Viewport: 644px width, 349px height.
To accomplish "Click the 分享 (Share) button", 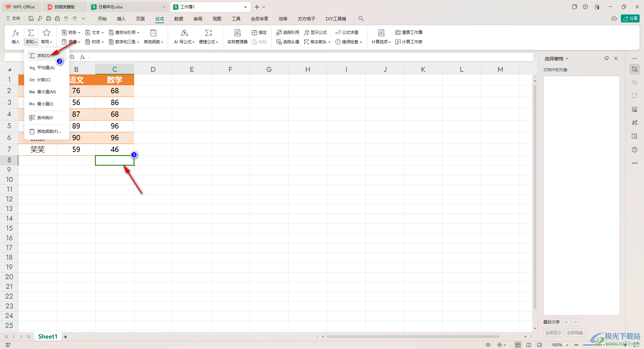I will tap(630, 18).
